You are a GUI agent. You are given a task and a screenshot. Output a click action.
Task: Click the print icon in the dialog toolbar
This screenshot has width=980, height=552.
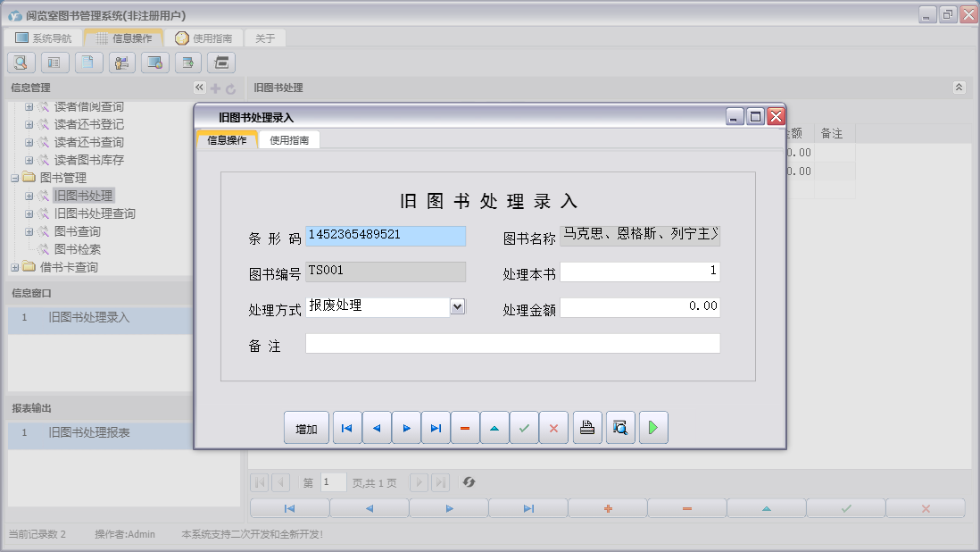(x=586, y=429)
